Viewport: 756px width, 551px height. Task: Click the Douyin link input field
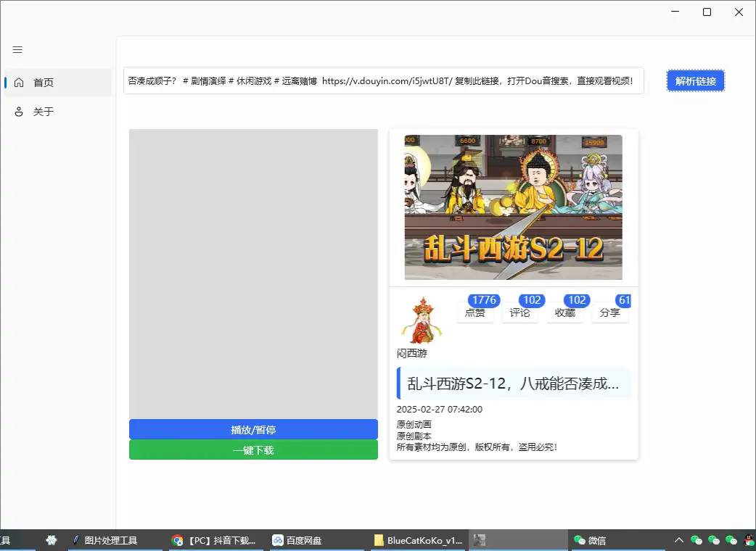pyautogui.click(x=383, y=81)
